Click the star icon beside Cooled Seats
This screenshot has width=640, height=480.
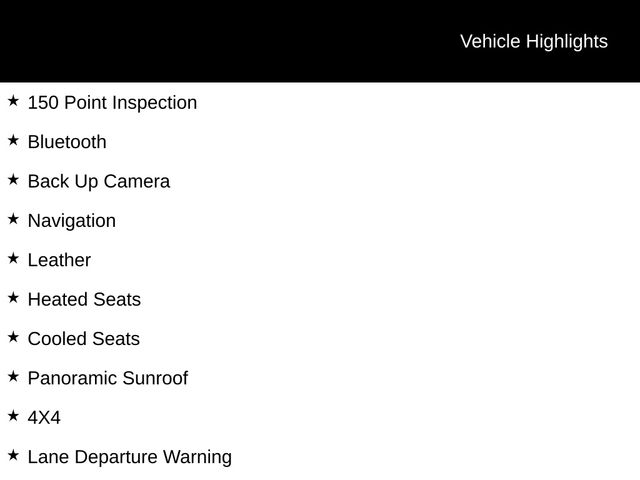point(13,337)
